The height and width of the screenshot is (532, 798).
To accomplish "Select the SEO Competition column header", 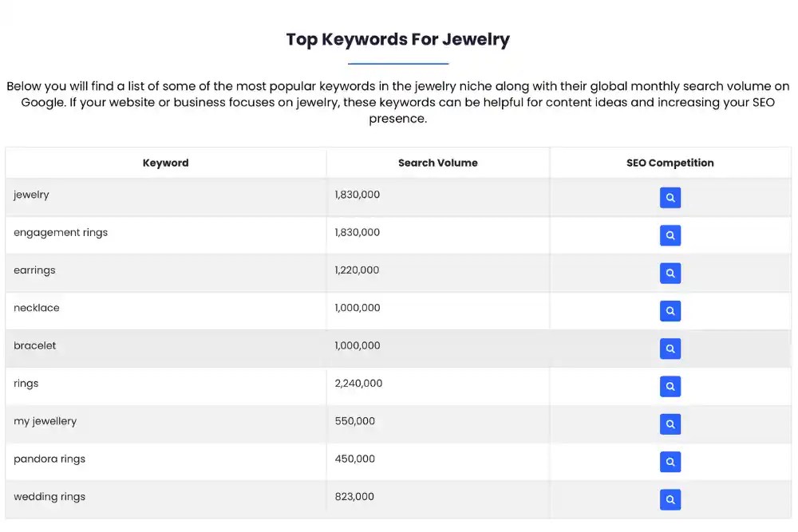I will (670, 163).
